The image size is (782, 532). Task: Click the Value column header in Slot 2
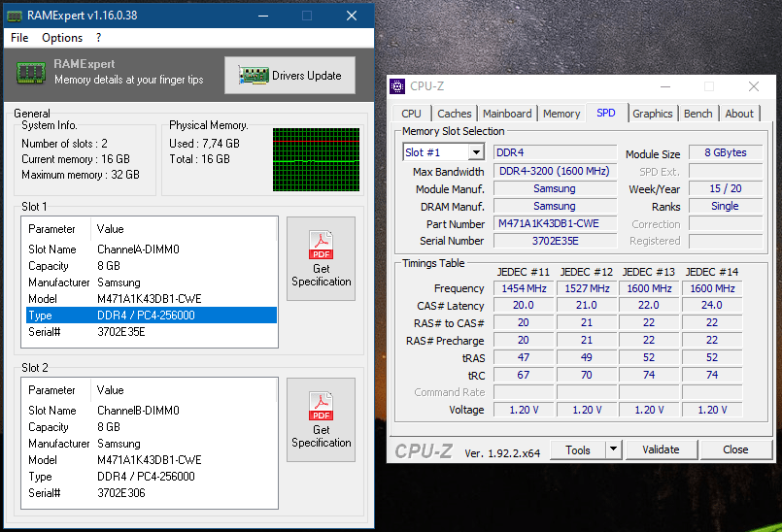coord(184,390)
